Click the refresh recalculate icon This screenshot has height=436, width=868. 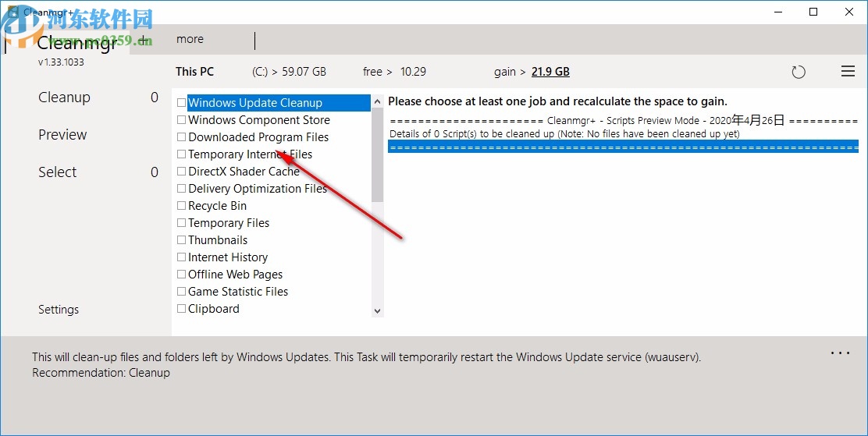click(x=799, y=72)
